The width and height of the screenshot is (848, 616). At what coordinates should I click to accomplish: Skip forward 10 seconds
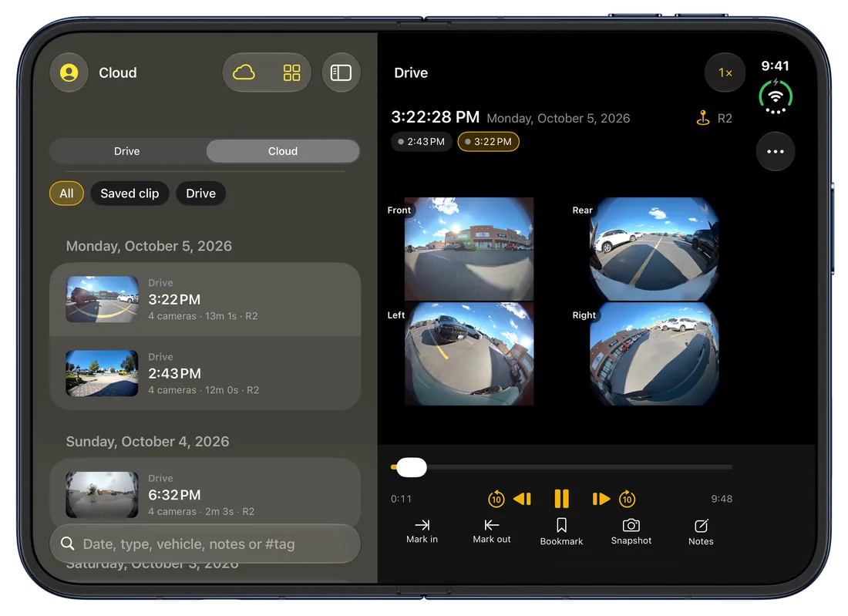coord(627,499)
